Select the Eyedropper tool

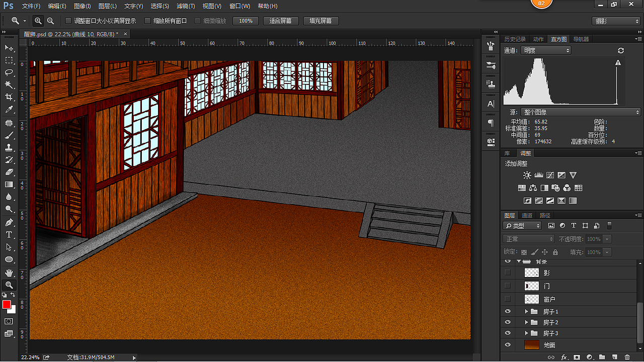click(x=9, y=110)
